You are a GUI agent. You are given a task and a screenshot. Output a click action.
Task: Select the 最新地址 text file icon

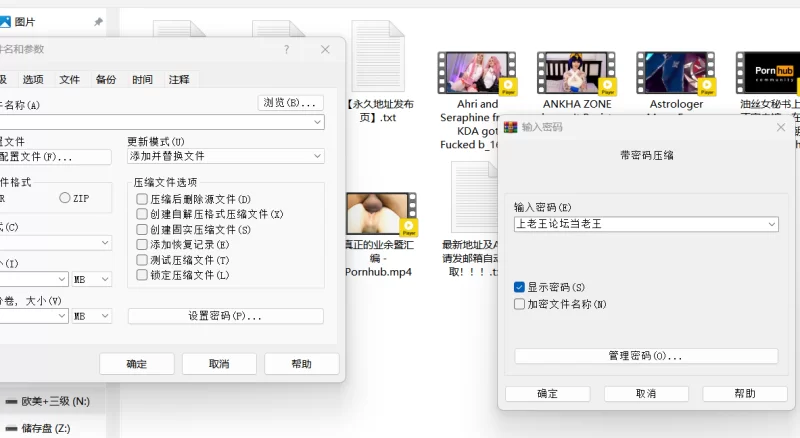click(474, 197)
